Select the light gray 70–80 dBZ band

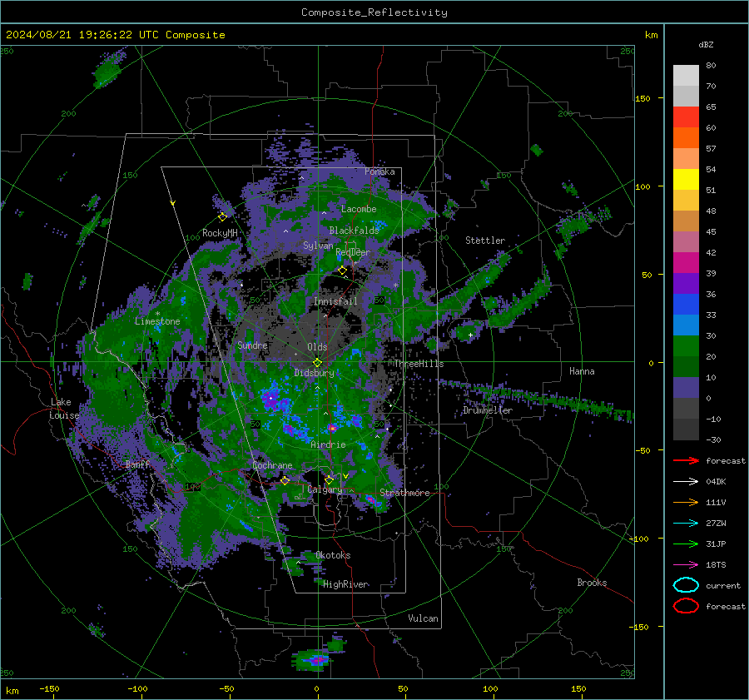(x=686, y=76)
